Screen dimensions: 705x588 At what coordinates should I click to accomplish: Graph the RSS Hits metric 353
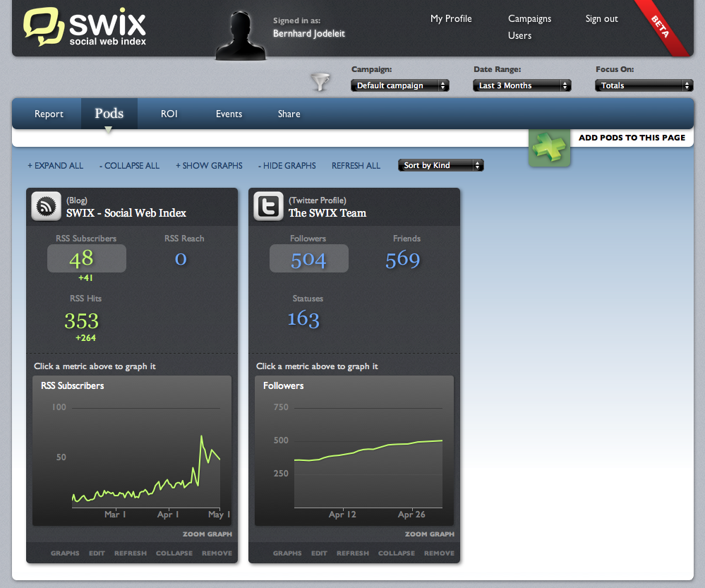pos(81,320)
